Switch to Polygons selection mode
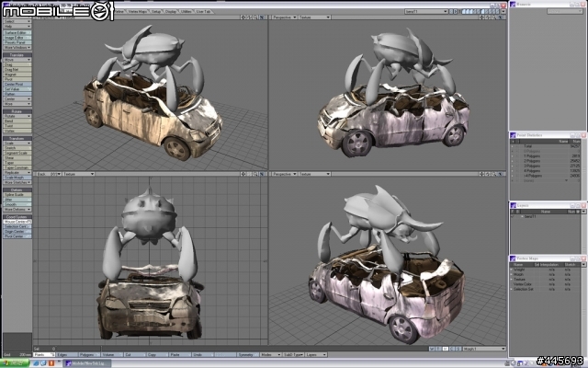The height and width of the screenshot is (368, 588). pos(89,354)
